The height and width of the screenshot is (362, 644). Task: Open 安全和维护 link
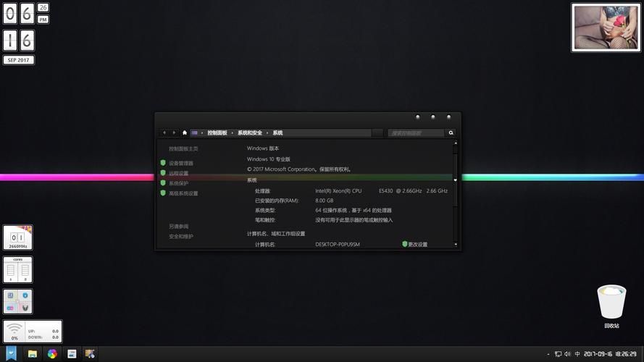(180, 237)
